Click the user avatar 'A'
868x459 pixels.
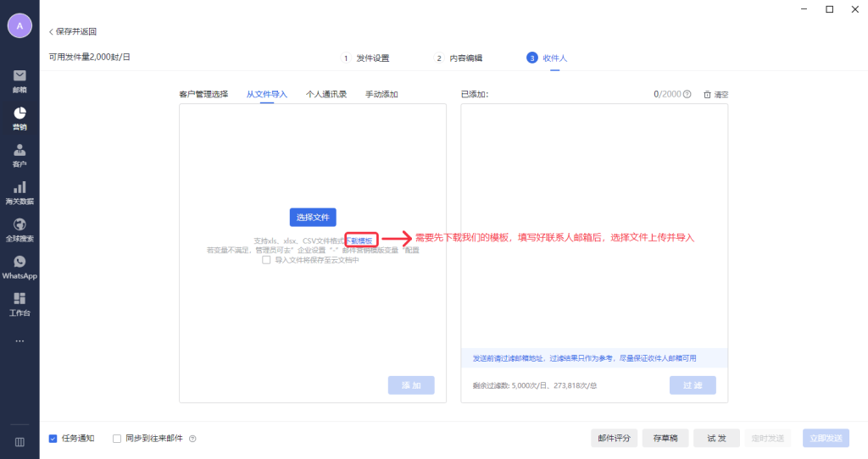tap(19, 25)
